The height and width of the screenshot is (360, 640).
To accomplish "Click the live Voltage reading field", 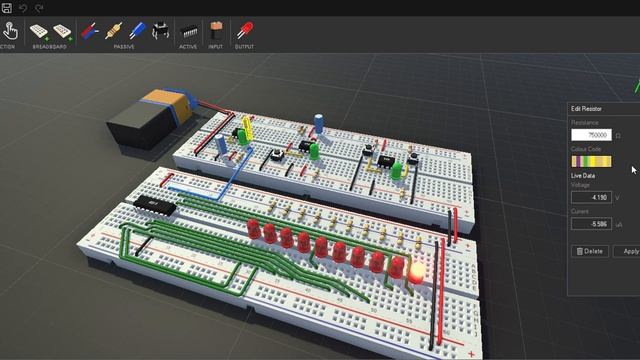I will coord(591,198).
